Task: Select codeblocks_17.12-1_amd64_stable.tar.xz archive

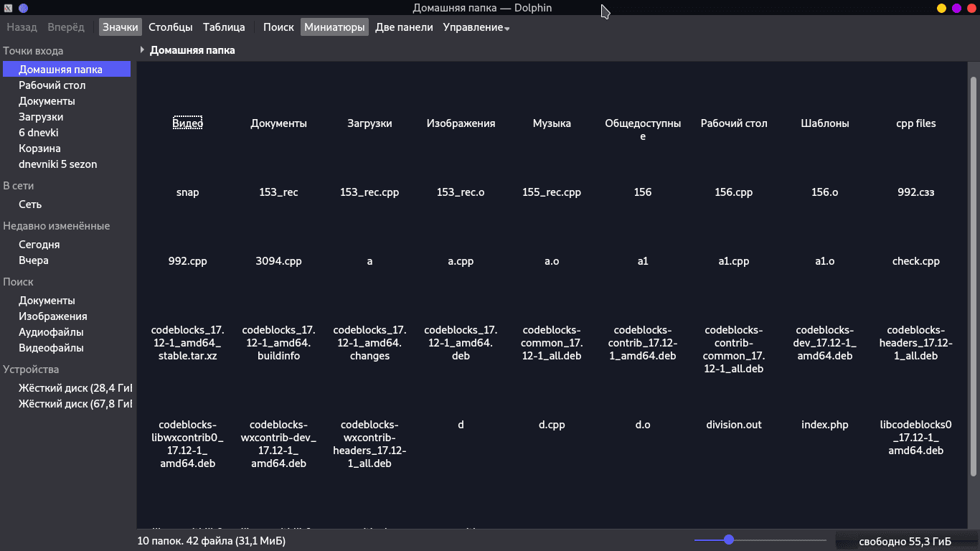Action: pyautogui.click(x=188, y=343)
